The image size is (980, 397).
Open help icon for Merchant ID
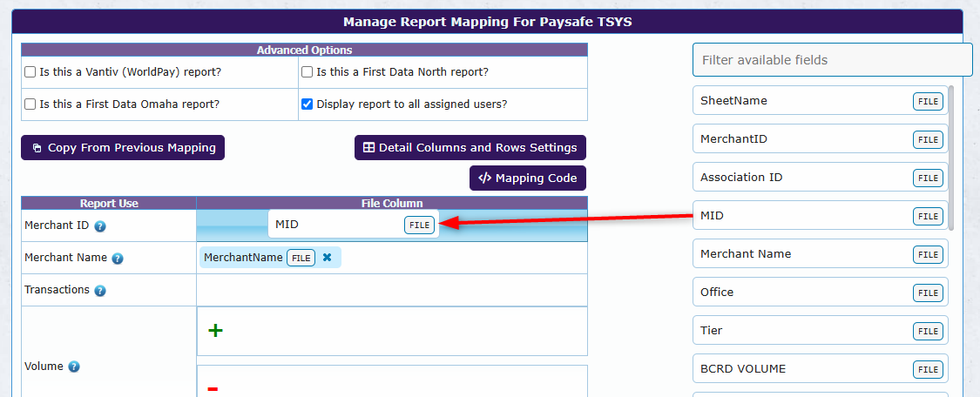(x=100, y=226)
